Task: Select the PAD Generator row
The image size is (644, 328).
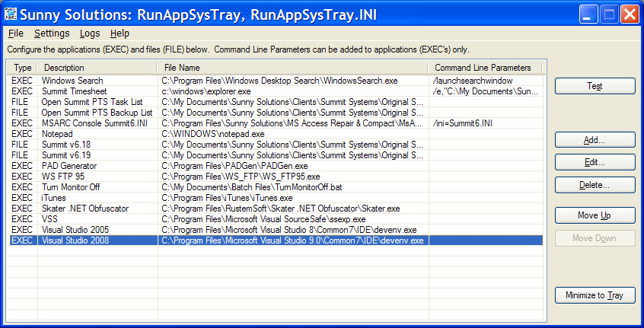Action: click(x=276, y=166)
